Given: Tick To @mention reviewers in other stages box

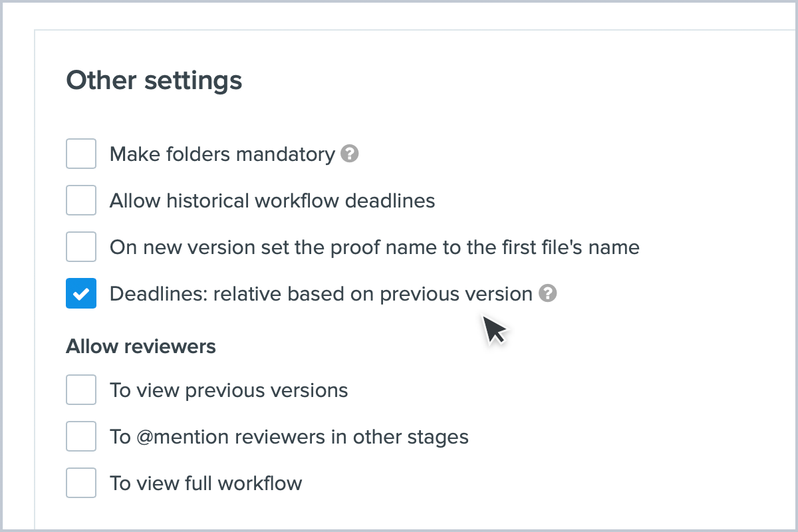Looking at the screenshot, I should (81, 436).
